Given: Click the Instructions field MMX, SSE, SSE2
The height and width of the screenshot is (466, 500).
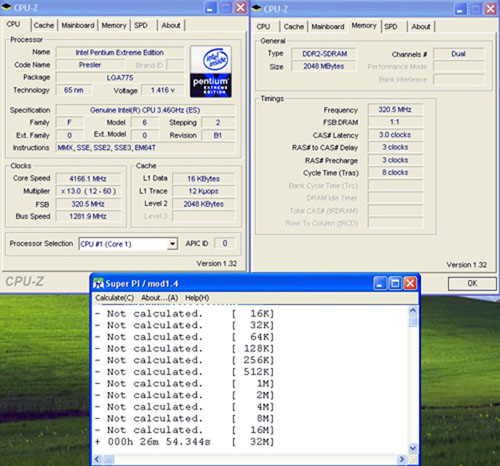Looking at the screenshot, I should [145, 148].
